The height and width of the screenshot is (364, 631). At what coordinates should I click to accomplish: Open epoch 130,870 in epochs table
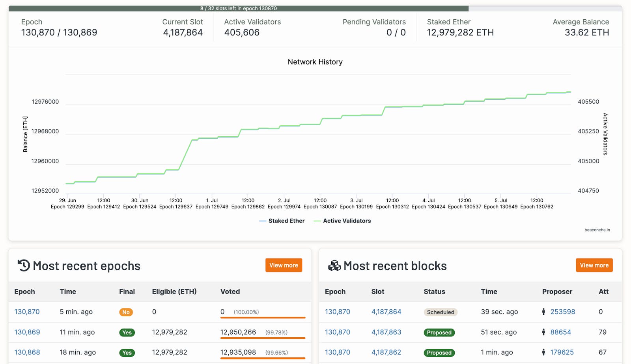point(27,312)
